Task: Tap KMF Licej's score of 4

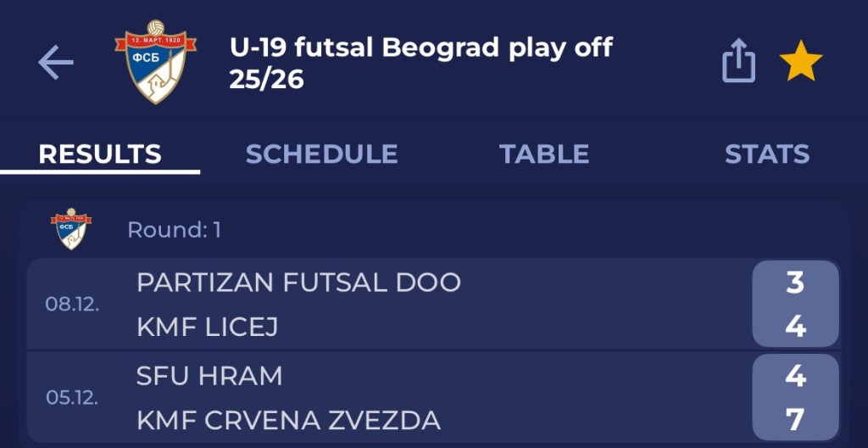Action: point(794,327)
